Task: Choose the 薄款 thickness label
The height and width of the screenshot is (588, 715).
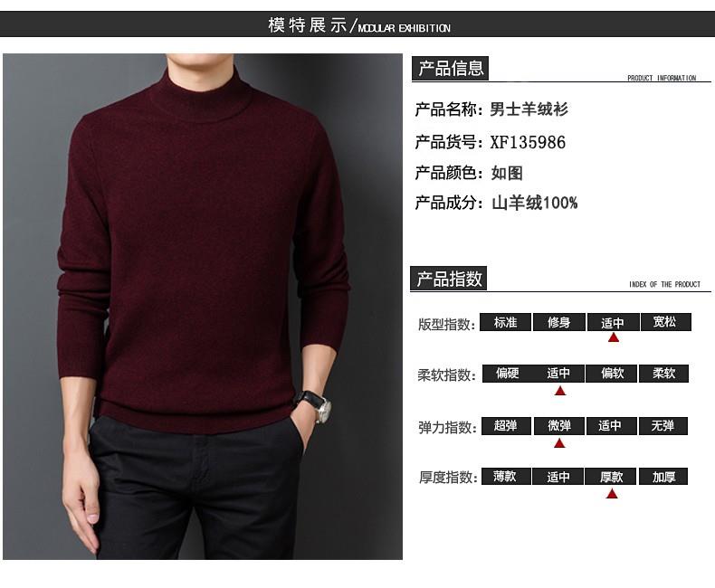Action: pos(505,477)
